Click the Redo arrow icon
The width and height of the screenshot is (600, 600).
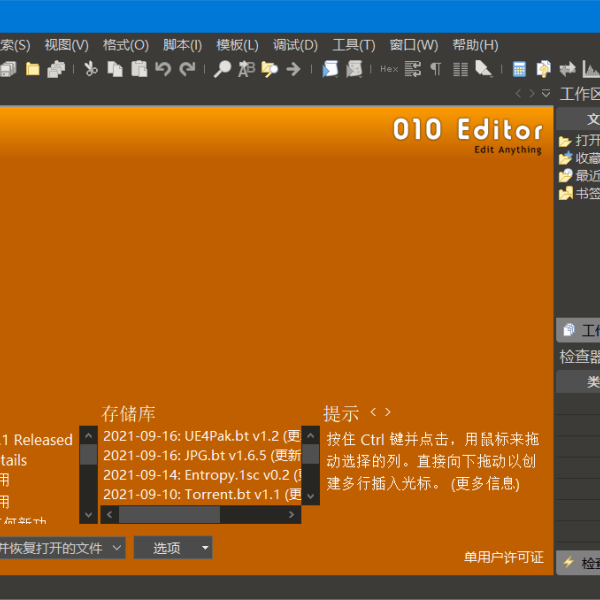[188, 69]
